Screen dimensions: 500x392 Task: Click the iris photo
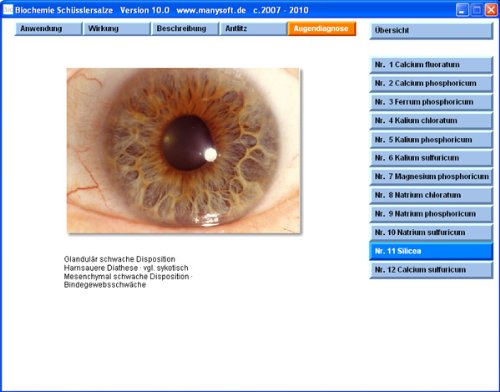[184, 151]
